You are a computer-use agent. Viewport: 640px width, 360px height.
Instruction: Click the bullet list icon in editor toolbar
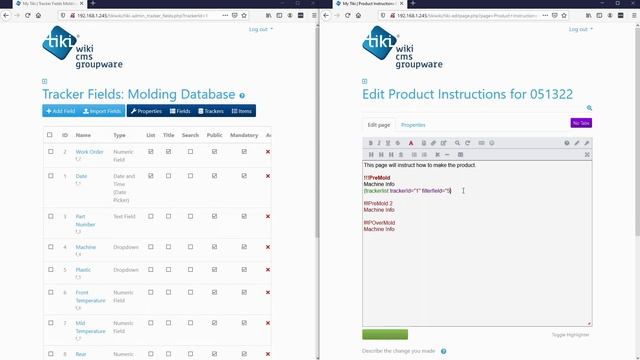click(414, 155)
